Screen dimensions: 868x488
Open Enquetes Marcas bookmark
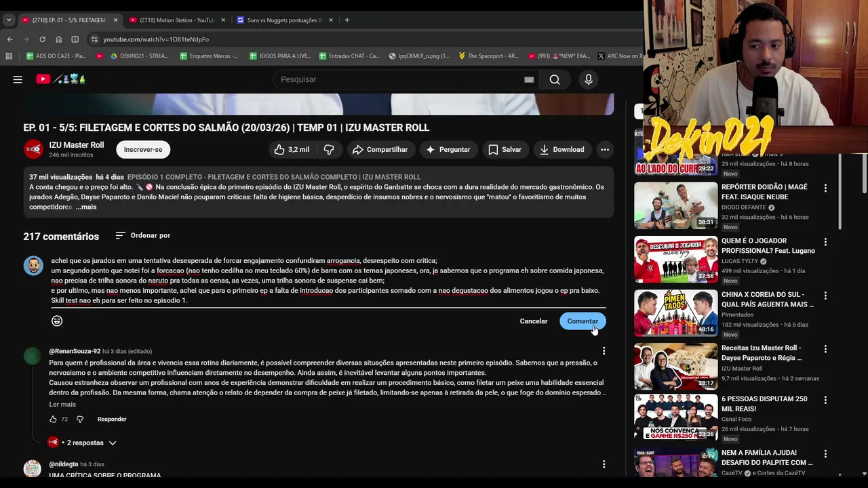pyautogui.click(x=209, y=56)
